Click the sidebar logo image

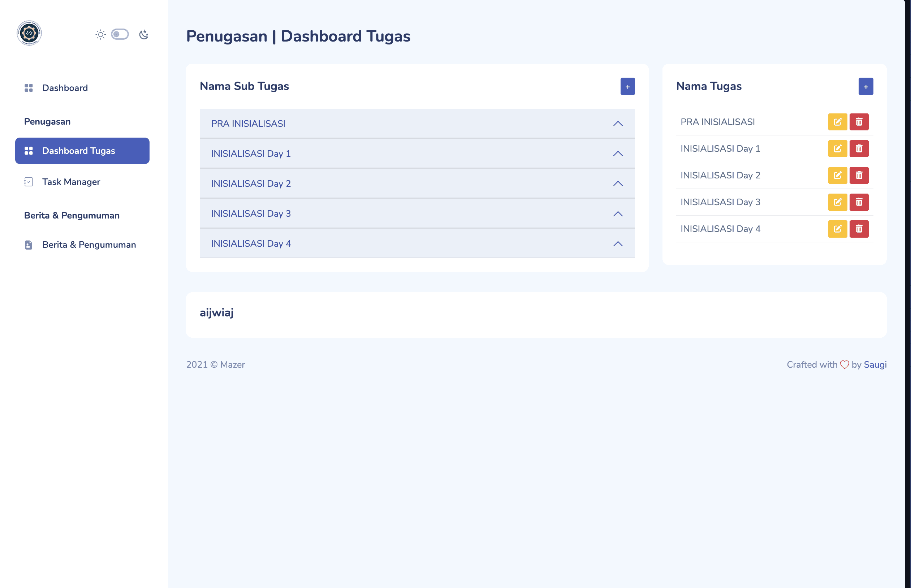pos(29,33)
